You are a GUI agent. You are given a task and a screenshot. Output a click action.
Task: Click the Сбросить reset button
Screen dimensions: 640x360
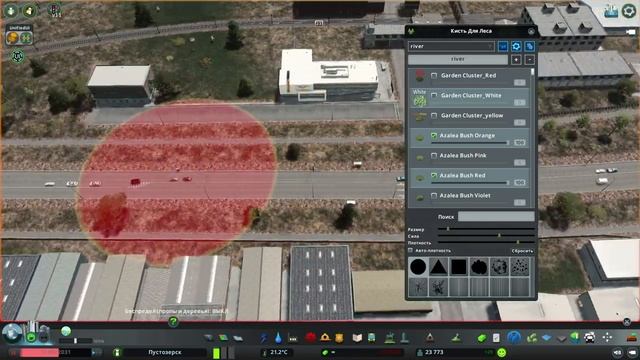(x=522, y=251)
